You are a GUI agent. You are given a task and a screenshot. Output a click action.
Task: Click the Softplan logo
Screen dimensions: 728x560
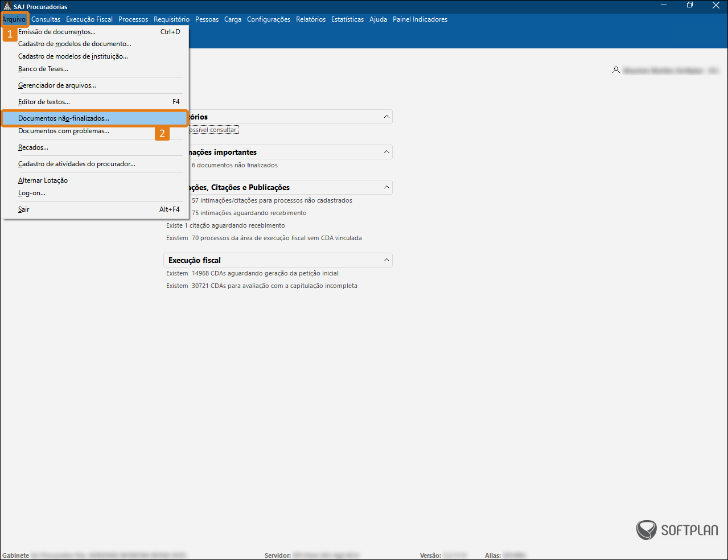pyautogui.click(x=677, y=530)
